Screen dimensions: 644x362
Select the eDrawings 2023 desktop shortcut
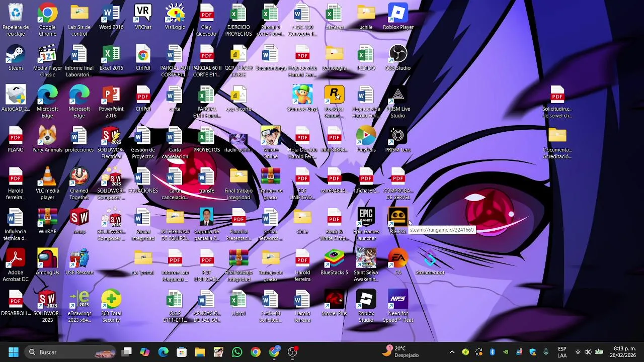pos(79,306)
